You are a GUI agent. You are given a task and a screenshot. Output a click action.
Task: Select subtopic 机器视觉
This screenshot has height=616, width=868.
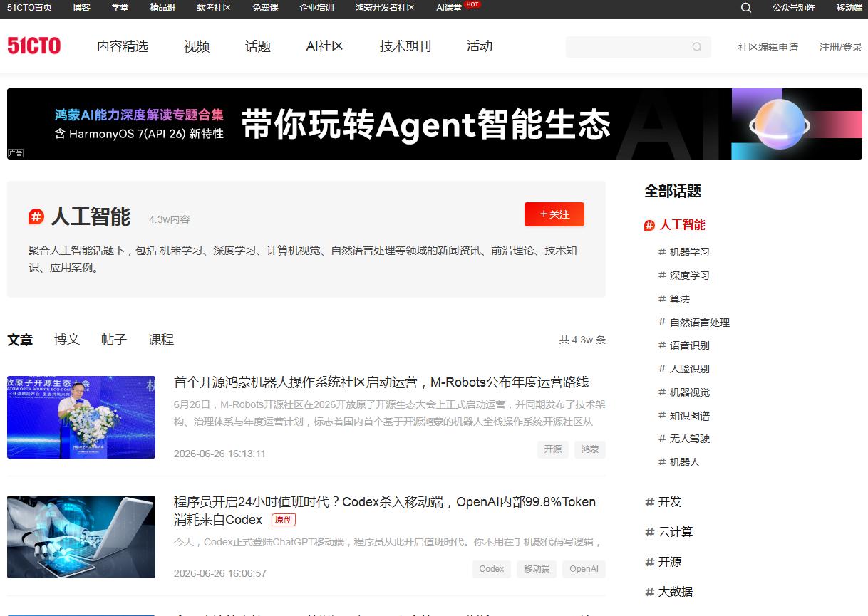689,392
